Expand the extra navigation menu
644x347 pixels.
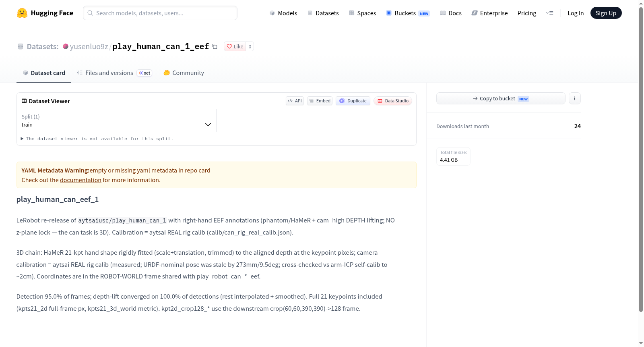click(x=549, y=13)
